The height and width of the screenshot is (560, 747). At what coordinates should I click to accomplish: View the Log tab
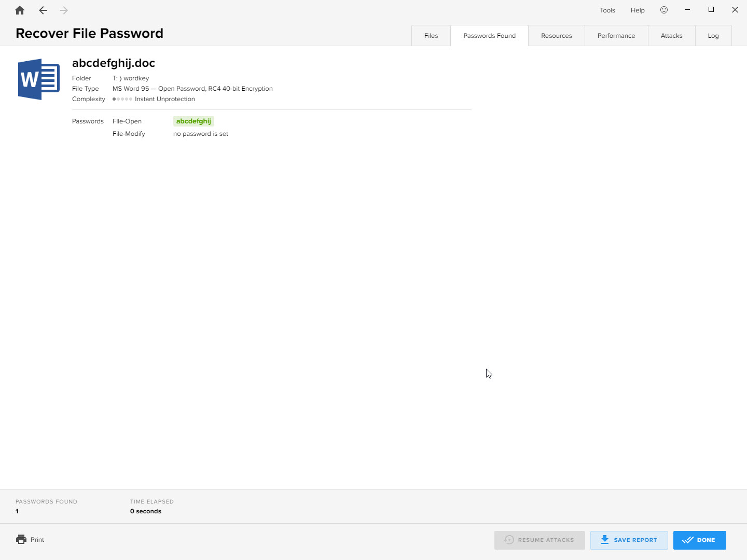pos(713,36)
